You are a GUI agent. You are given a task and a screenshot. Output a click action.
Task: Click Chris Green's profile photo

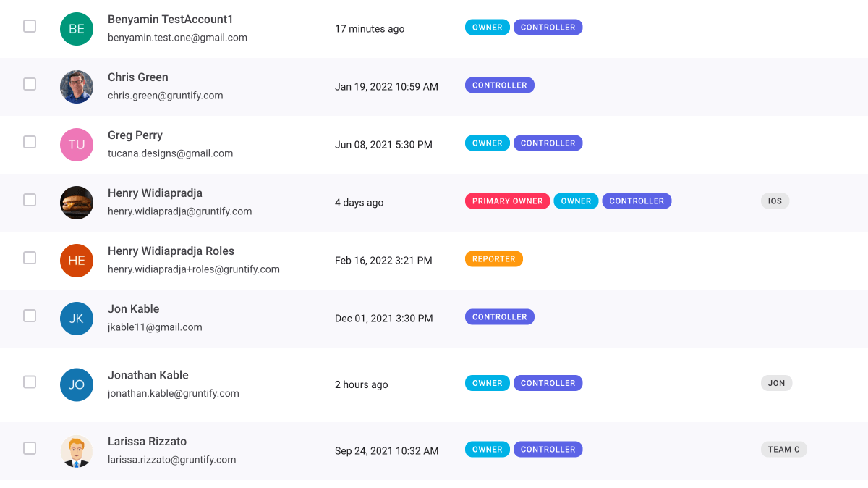(x=76, y=86)
